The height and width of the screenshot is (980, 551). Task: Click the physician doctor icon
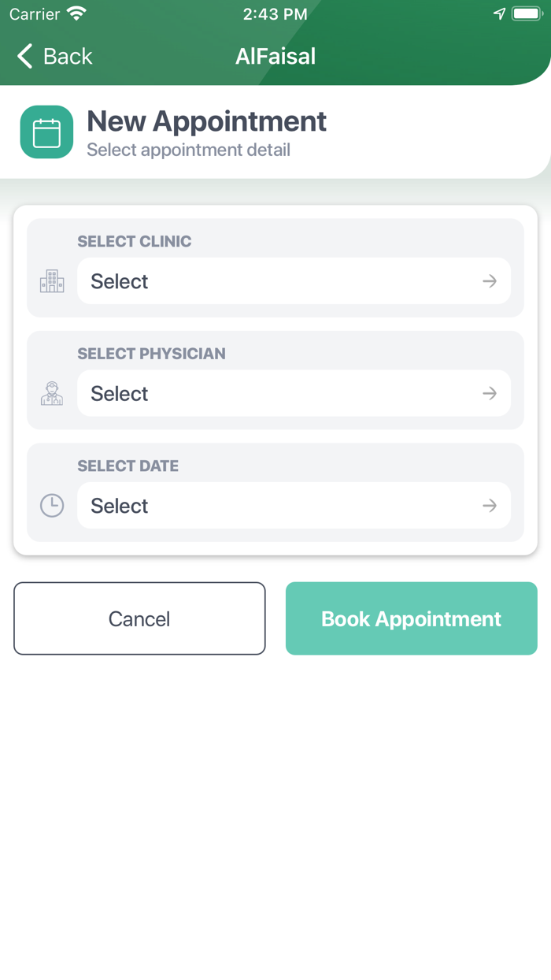[x=52, y=393]
